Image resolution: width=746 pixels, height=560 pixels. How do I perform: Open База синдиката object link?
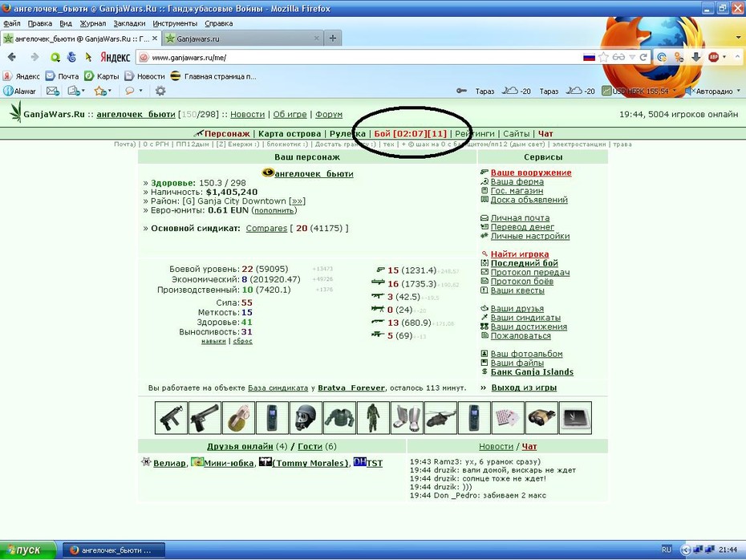click(278, 388)
